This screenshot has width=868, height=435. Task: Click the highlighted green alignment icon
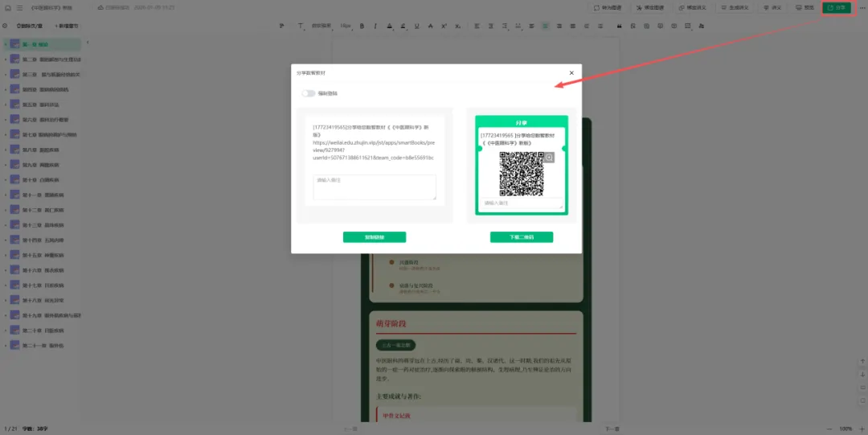click(545, 26)
